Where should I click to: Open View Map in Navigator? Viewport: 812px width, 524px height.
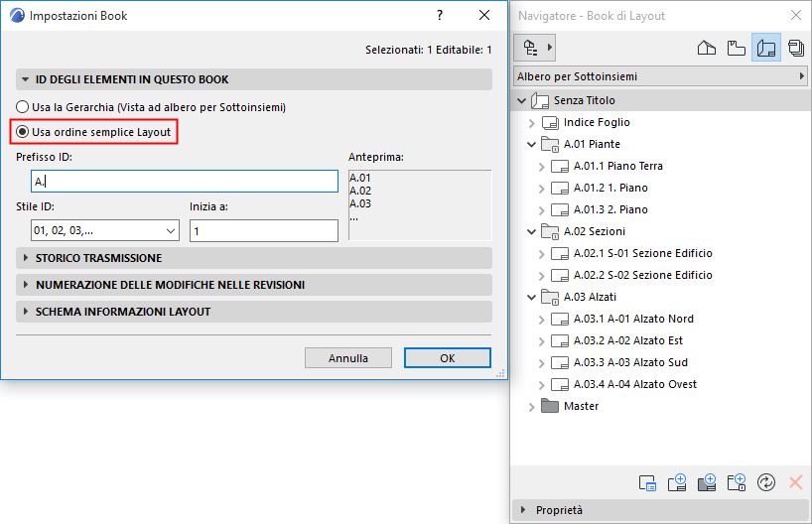point(736,49)
